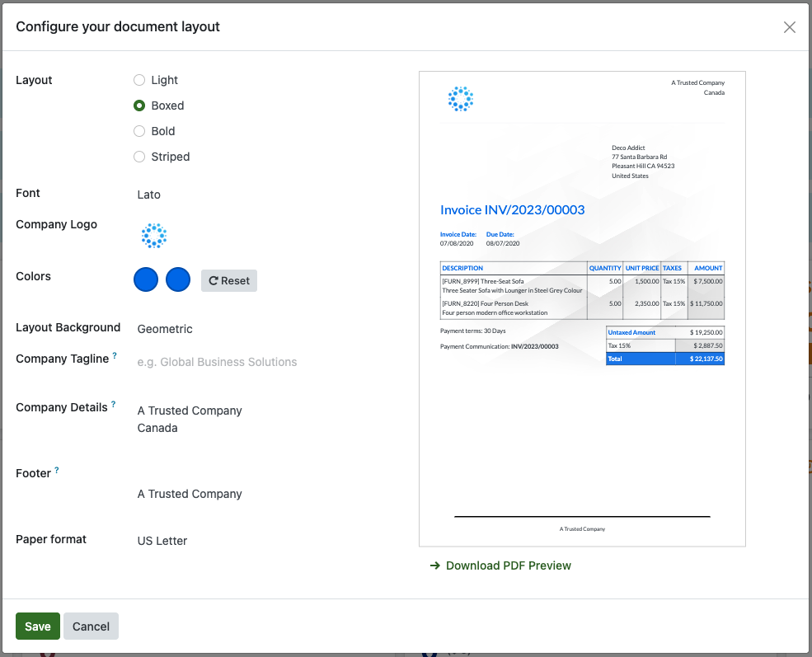This screenshot has height=657, width=812.
Task: Select the Light layout option
Action: [139, 80]
